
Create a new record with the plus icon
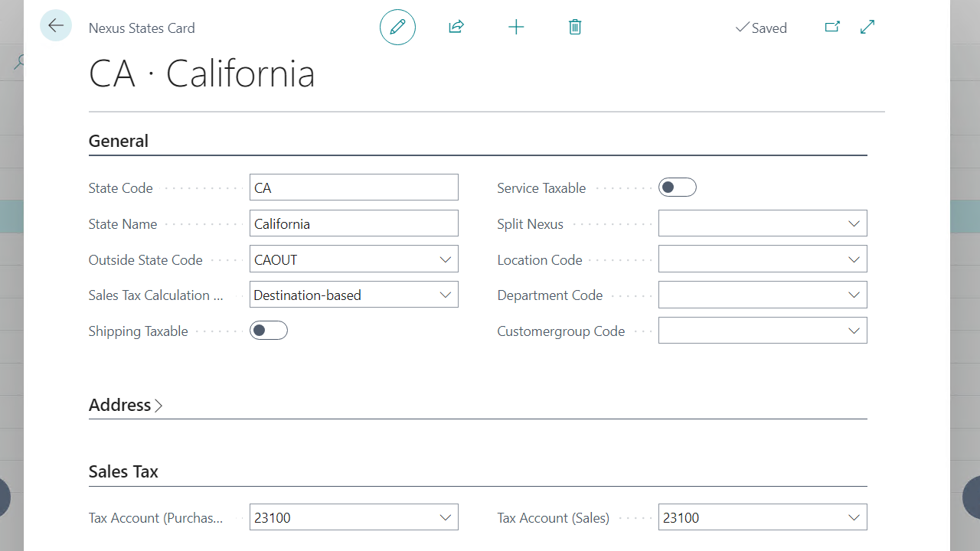pyautogui.click(x=516, y=27)
